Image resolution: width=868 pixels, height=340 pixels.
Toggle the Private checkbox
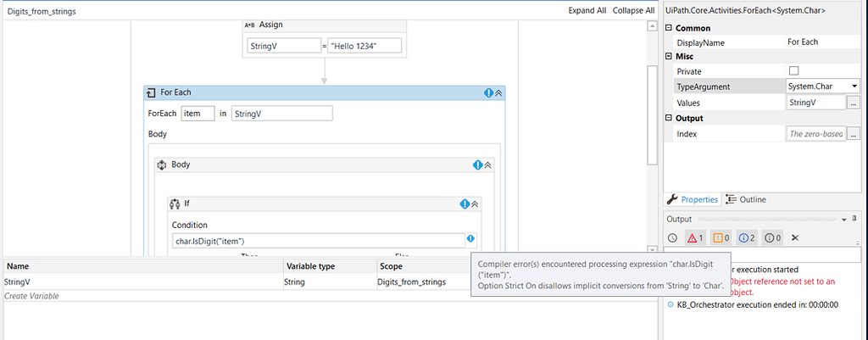(x=793, y=71)
